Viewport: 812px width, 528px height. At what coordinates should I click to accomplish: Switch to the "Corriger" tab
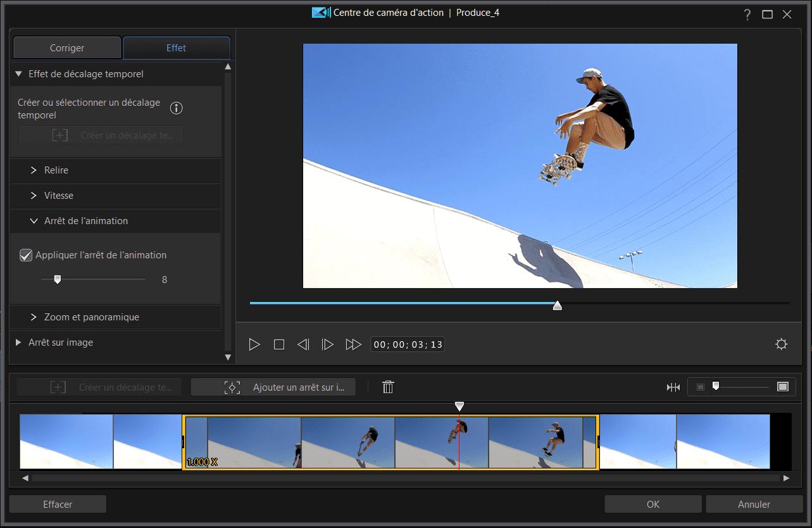point(66,47)
